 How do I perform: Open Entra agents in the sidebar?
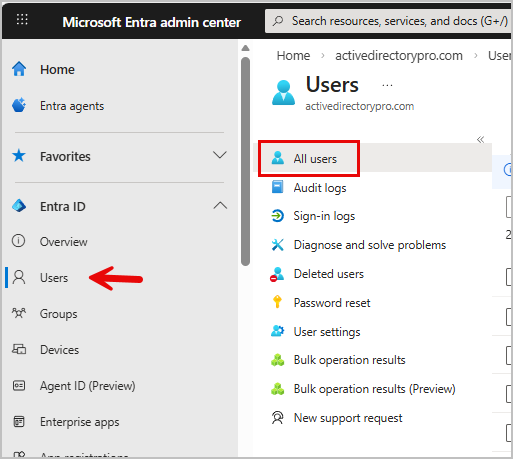pos(72,106)
